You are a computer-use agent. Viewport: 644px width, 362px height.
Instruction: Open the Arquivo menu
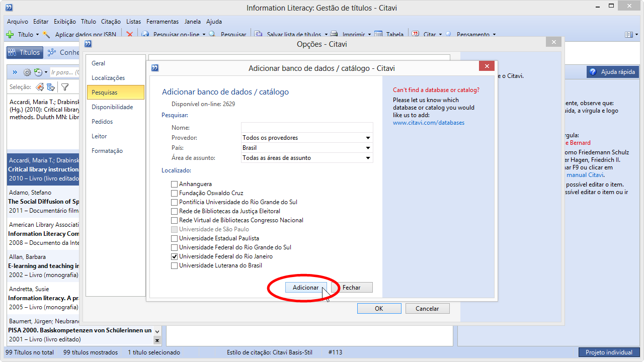(x=18, y=22)
